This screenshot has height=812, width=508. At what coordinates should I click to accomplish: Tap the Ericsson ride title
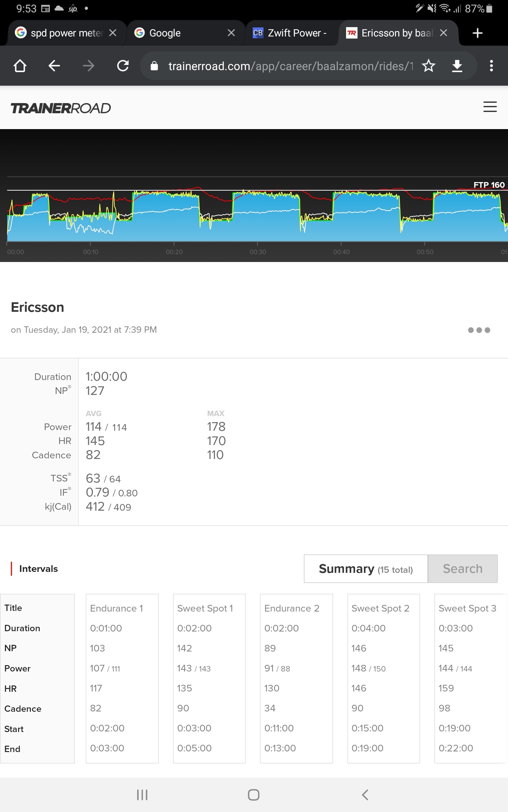[37, 307]
